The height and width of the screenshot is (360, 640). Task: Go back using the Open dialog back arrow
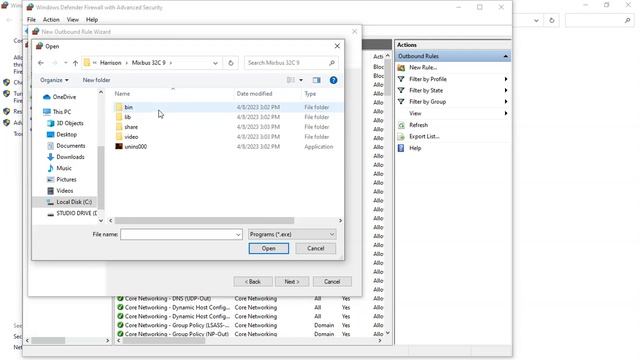tap(41, 63)
